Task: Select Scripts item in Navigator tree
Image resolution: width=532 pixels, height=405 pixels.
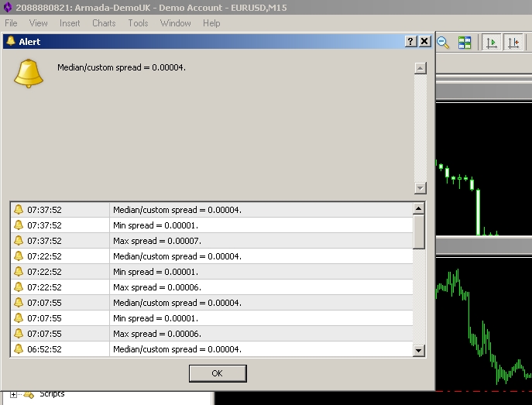Action: (52, 394)
